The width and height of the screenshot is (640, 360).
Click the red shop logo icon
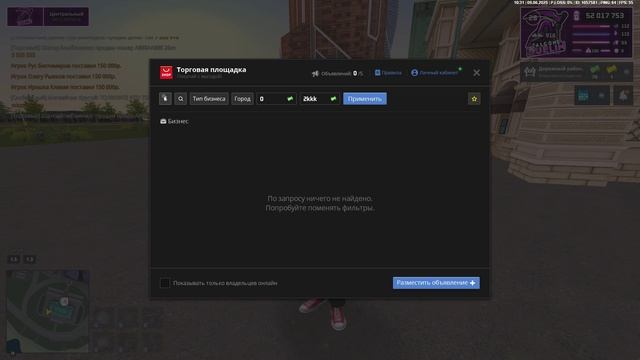166,72
